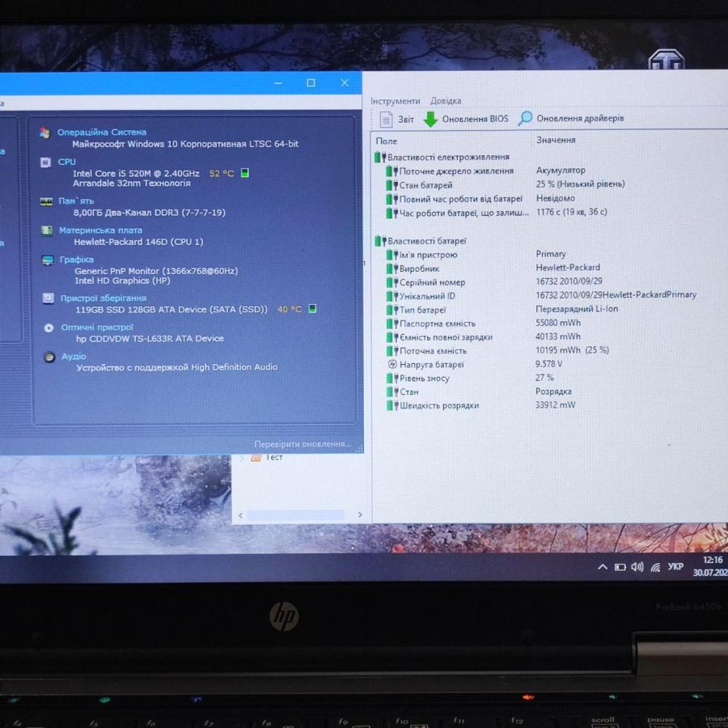
Task: Click the Поле column header
Action: [387, 141]
